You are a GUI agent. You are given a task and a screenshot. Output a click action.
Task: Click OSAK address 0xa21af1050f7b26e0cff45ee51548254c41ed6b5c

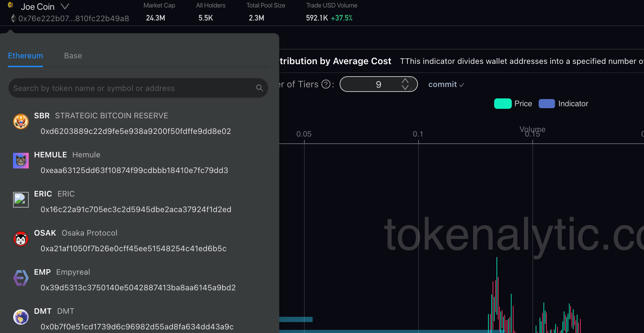(133, 249)
